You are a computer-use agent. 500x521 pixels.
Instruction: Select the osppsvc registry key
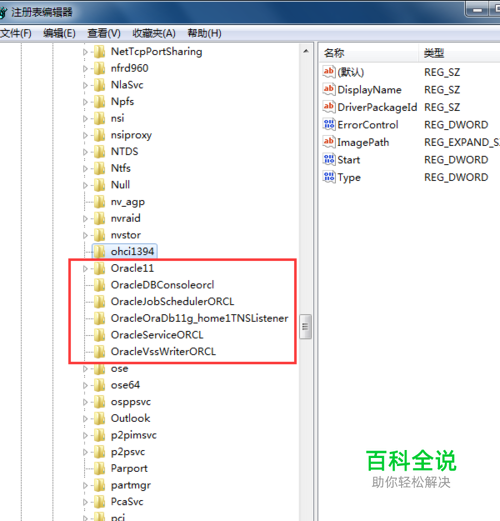(131, 402)
